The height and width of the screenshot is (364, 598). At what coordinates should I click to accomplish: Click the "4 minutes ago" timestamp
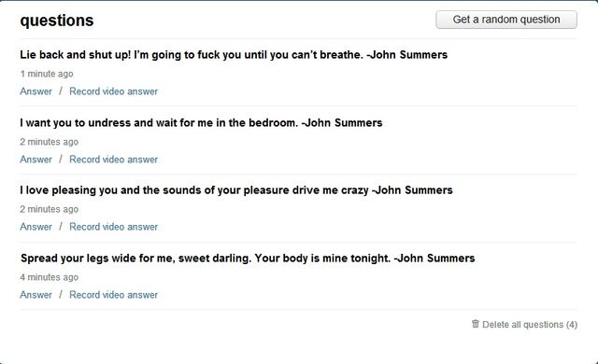click(x=50, y=277)
